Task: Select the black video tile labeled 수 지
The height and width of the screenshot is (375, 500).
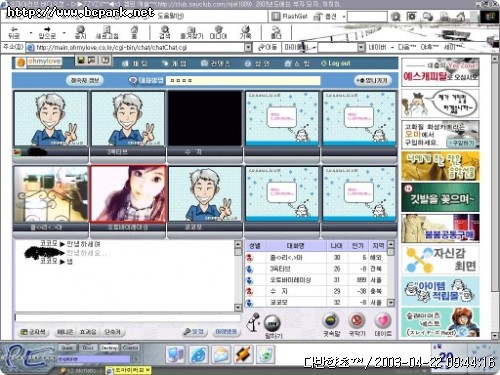Action: [x=205, y=118]
